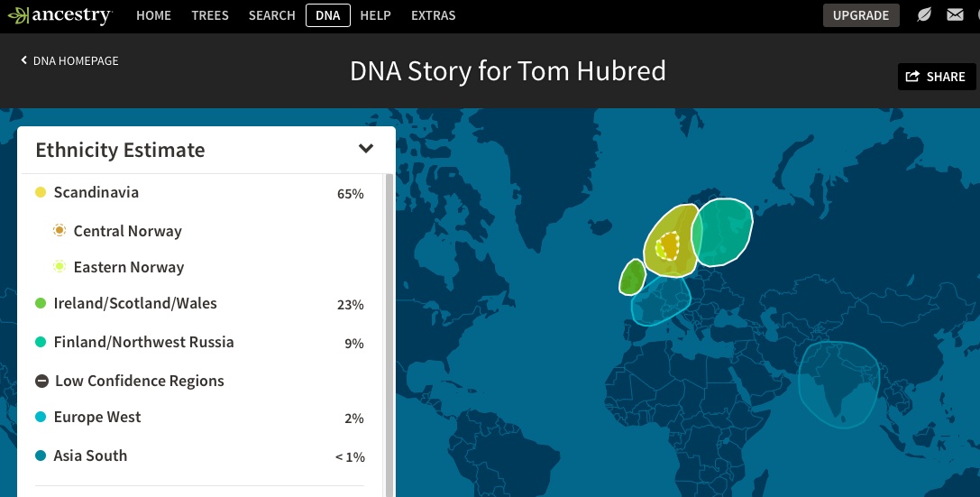
Task: Click the Ancestry leaf logo
Action: click(x=18, y=15)
